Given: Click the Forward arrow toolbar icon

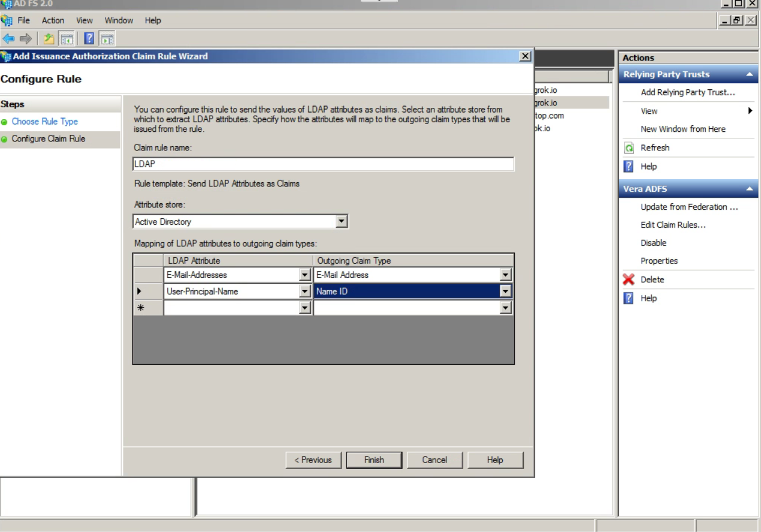Looking at the screenshot, I should [x=26, y=39].
